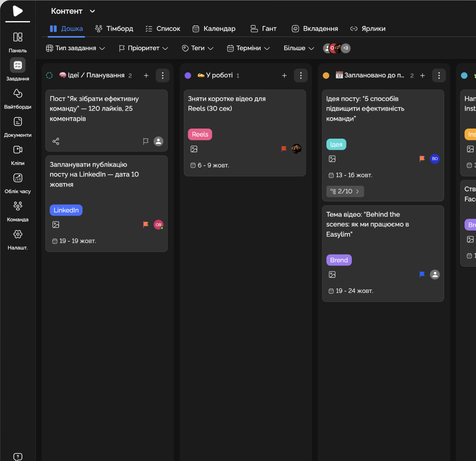Image resolution: width=476 pixels, height=461 pixels.
Task: Toggle the empty priority flag on first card
Action: tap(146, 141)
